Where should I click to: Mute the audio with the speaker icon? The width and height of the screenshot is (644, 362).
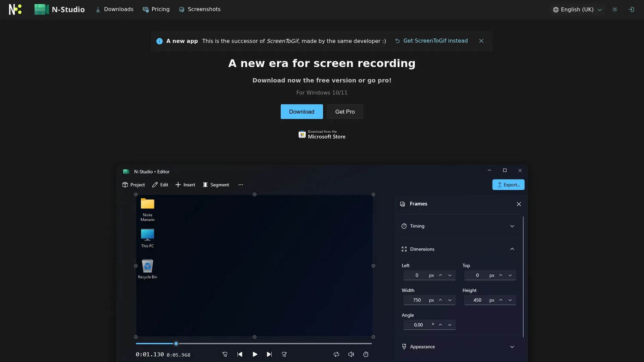[x=351, y=354]
